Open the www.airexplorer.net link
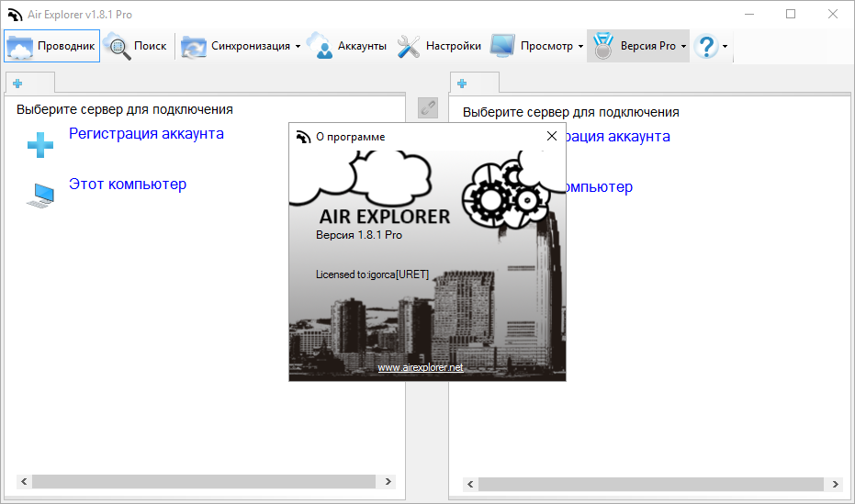 tap(421, 367)
